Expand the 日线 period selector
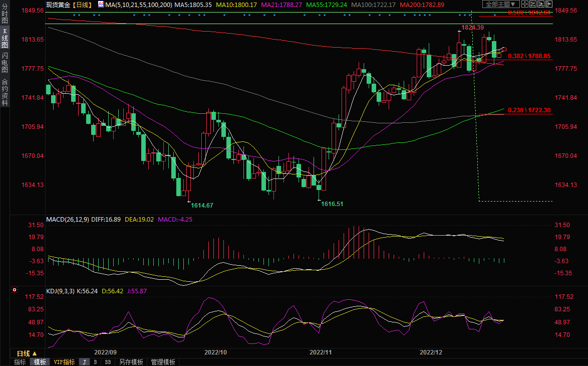Image resolution: width=588 pixels, height=366 pixels. [27, 353]
